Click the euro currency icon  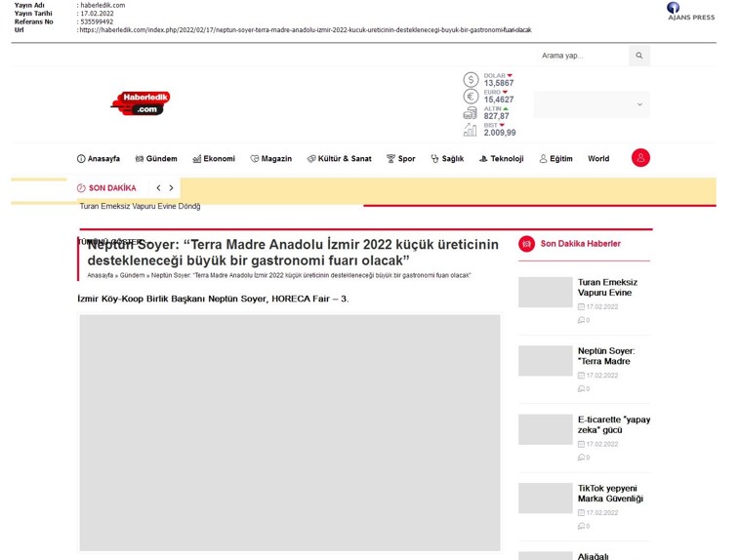point(471,97)
